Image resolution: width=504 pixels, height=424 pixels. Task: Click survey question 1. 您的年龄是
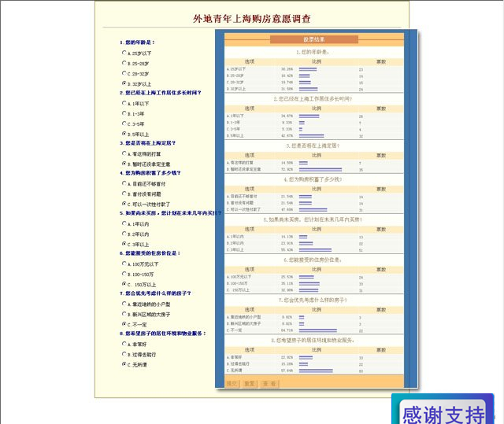(x=137, y=42)
